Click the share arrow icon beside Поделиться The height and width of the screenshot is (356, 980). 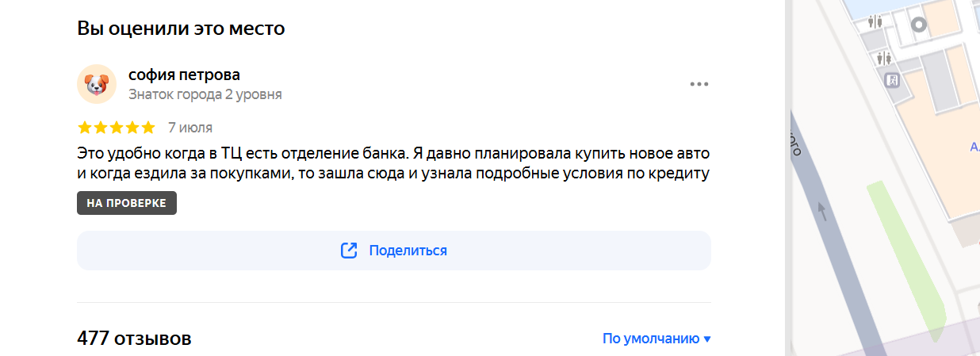[x=349, y=251]
